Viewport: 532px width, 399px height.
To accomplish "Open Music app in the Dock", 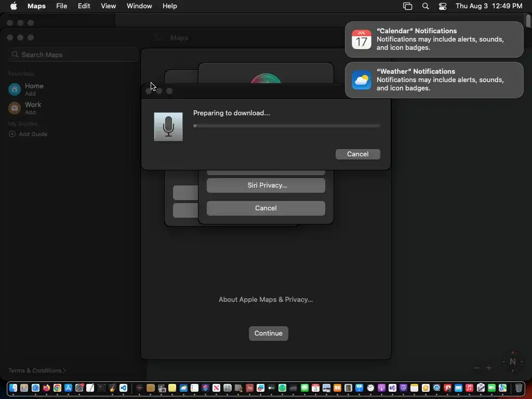I will pyautogui.click(x=469, y=388).
